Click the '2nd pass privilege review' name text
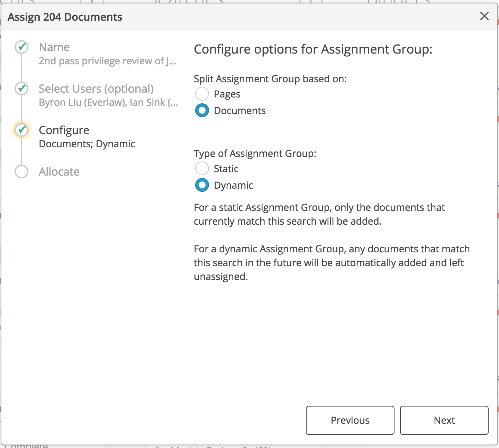Image resolution: width=499 pixels, height=448 pixels. 108,61
